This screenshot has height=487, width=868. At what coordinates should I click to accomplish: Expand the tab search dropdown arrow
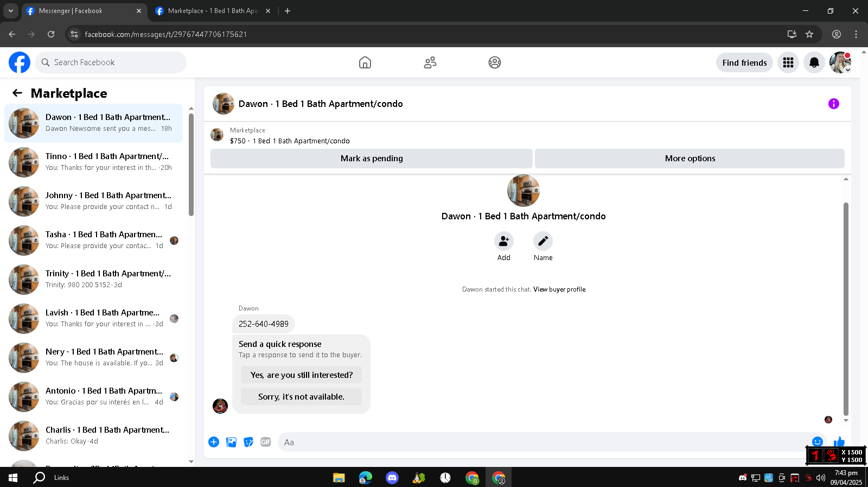[11, 11]
